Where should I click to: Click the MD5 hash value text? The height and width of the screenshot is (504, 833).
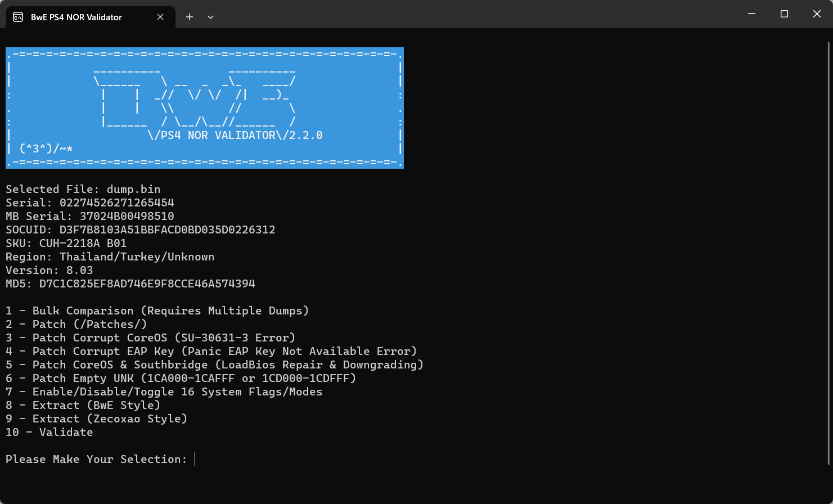pyautogui.click(x=147, y=283)
